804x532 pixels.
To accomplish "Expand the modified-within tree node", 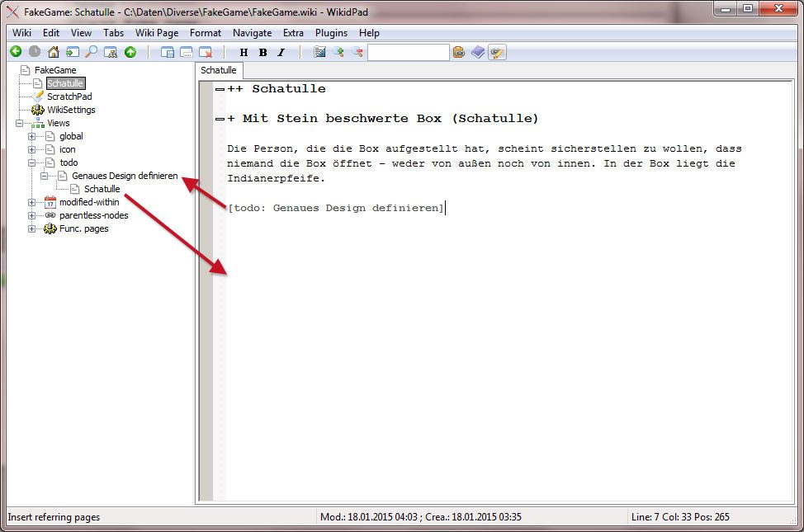I will tap(32, 202).
